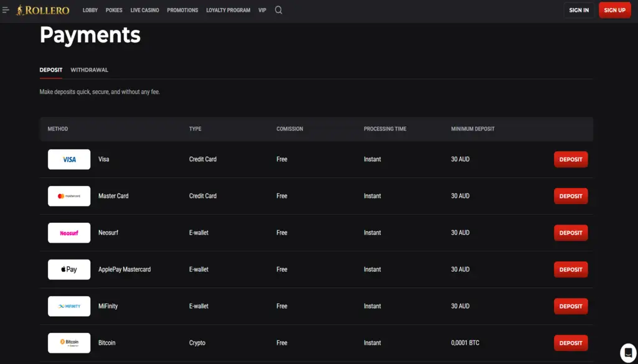Go to Live Casino section

click(144, 10)
